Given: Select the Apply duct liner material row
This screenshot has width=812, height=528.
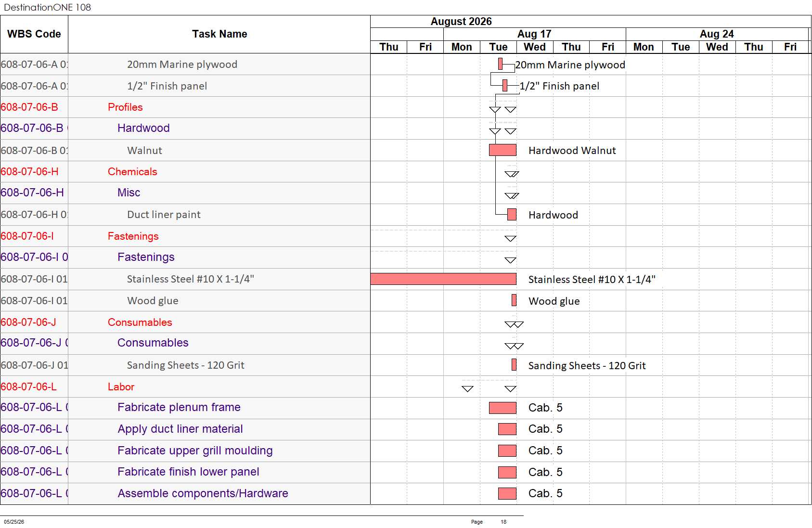Looking at the screenshot, I should (185, 429).
